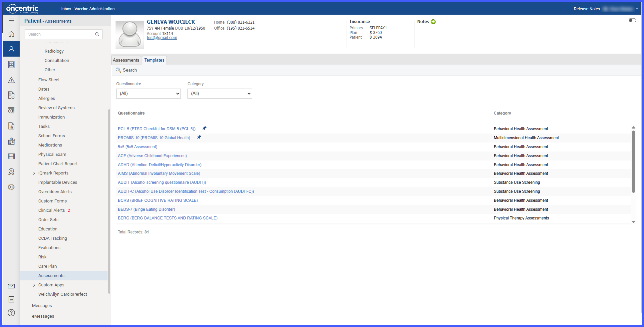Open the settings gear icon in sidebar
Screen dimensions: 644x327
point(11,187)
